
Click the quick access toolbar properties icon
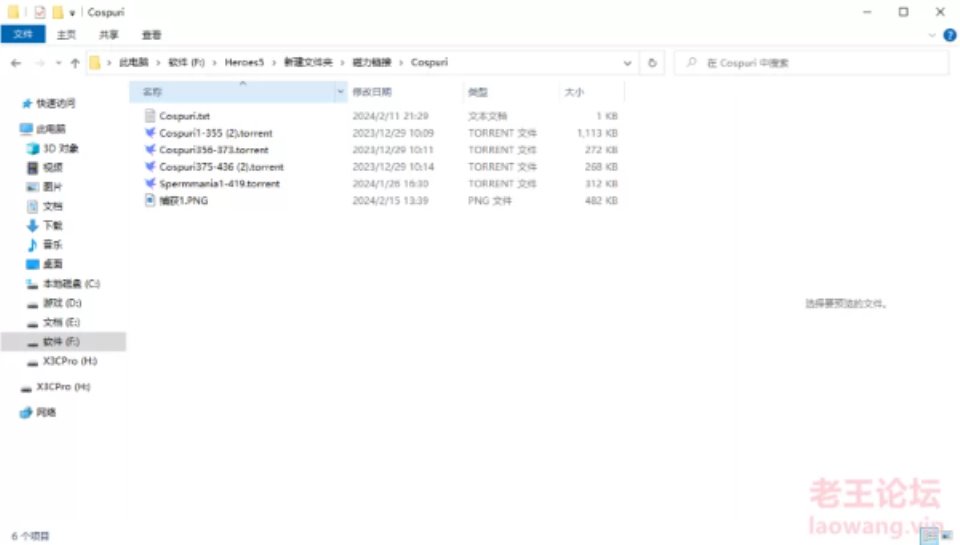pos(39,12)
